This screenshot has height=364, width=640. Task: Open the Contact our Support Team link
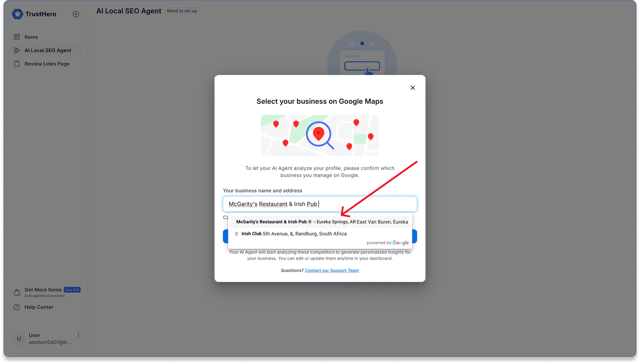[332, 271]
